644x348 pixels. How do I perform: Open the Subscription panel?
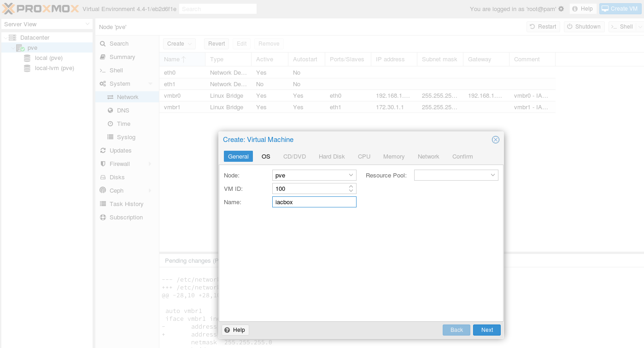126,218
